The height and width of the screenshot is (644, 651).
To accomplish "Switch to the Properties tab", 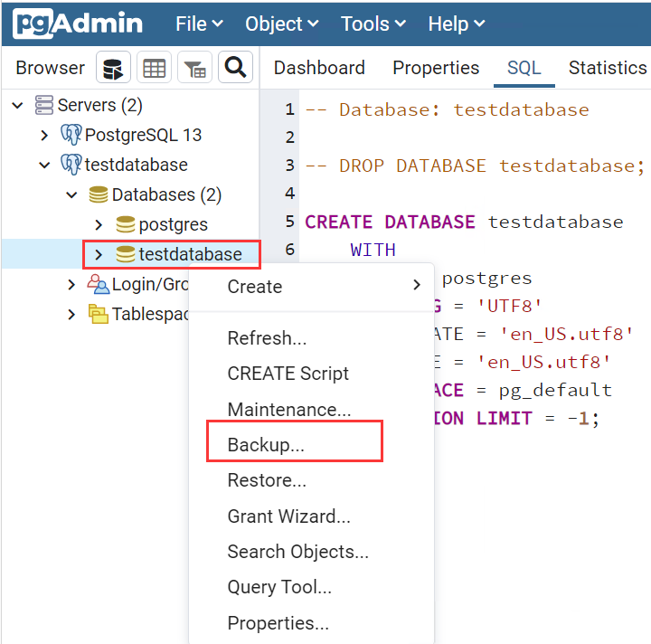I will (x=436, y=68).
